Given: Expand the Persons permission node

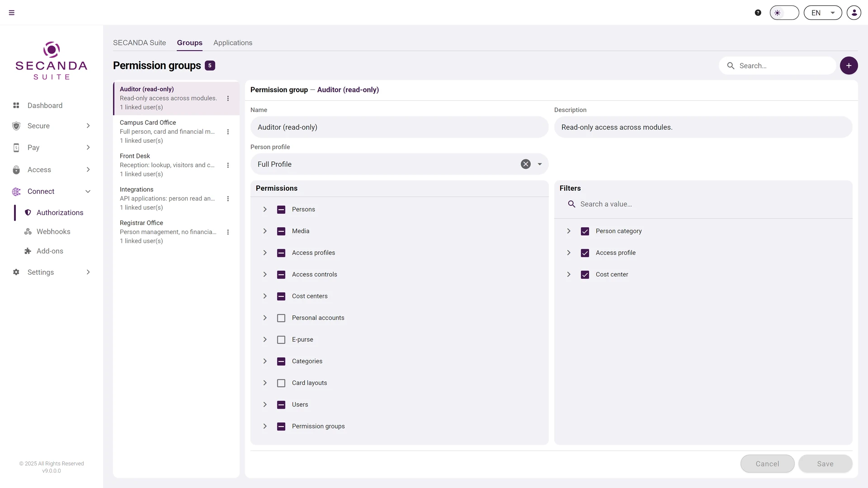Looking at the screenshot, I should (265, 209).
